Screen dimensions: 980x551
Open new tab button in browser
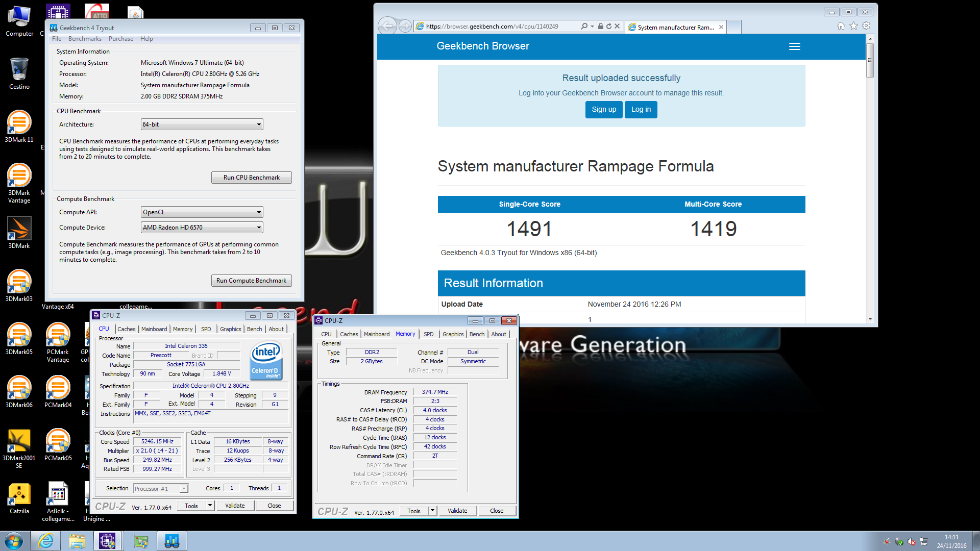(x=734, y=27)
